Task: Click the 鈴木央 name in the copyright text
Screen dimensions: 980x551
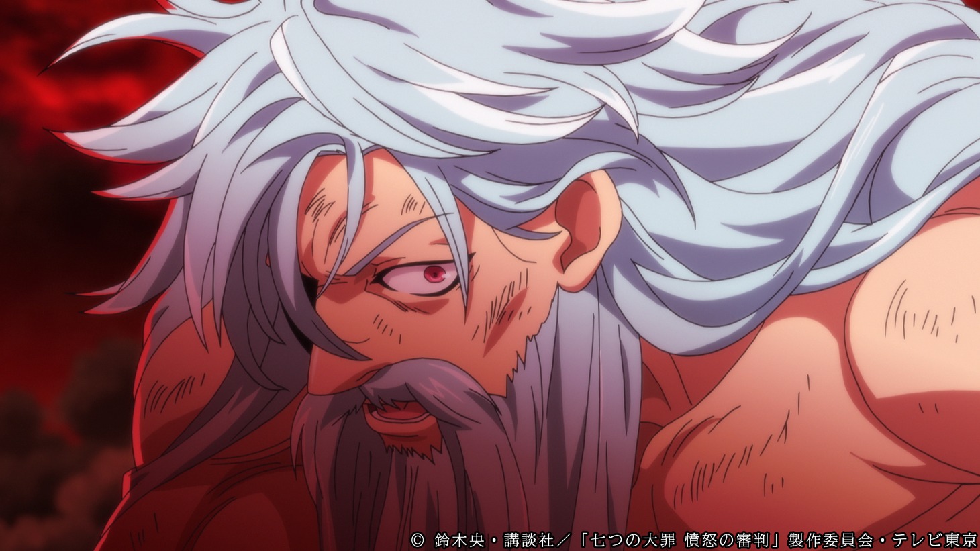Action: 460,539
